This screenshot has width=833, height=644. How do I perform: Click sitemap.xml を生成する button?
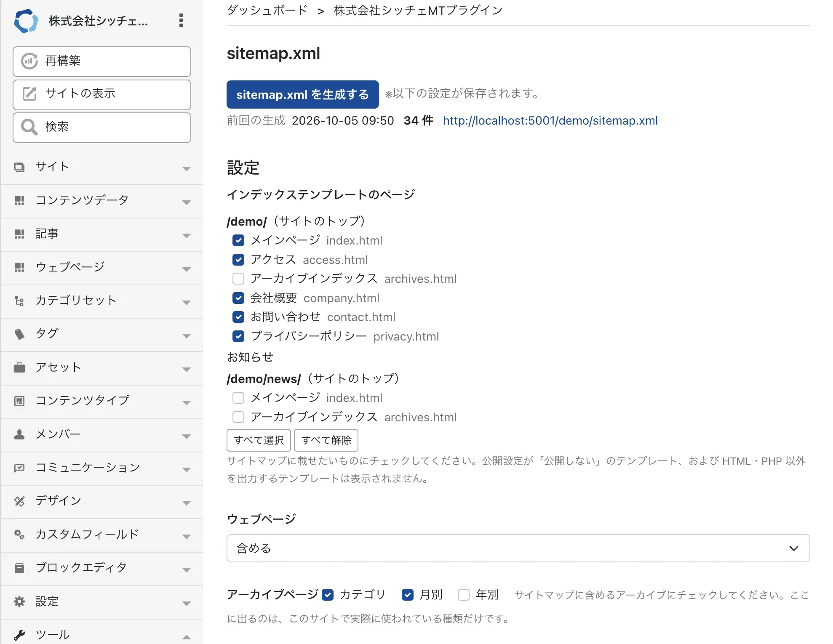coord(302,94)
